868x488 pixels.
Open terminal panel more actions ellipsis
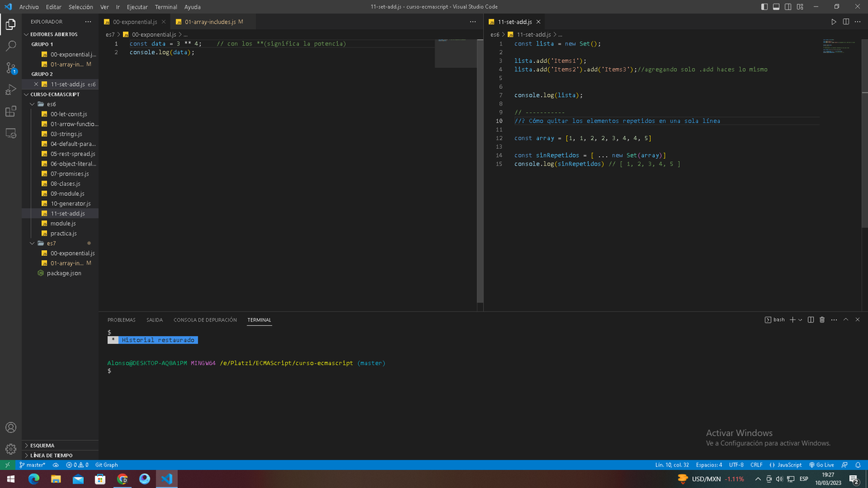tap(834, 320)
